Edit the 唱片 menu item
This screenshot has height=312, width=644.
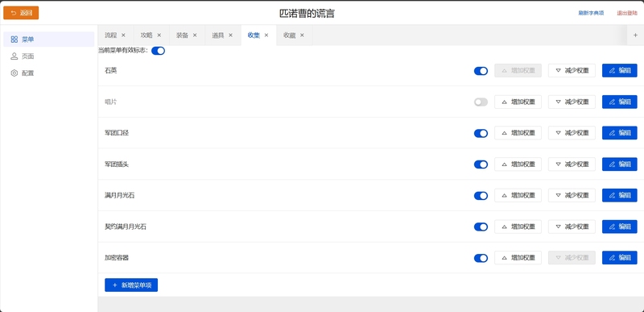click(x=620, y=102)
